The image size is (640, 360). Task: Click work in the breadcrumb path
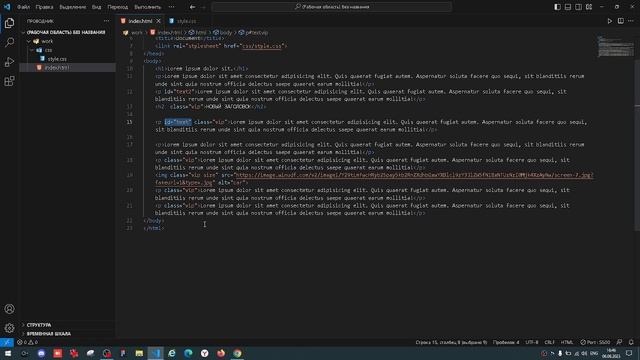click(x=137, y=32)
